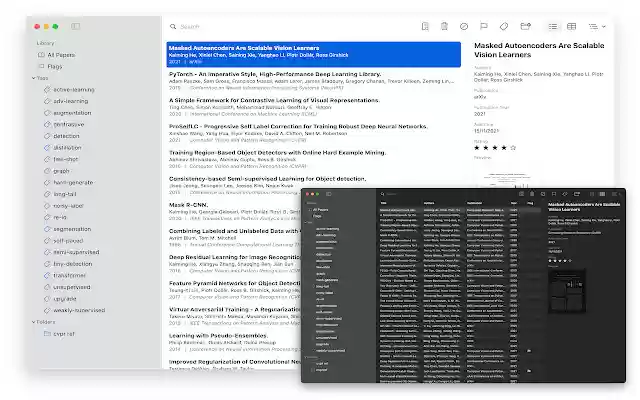Select the augmentation tag

click(x=72, y=113)
